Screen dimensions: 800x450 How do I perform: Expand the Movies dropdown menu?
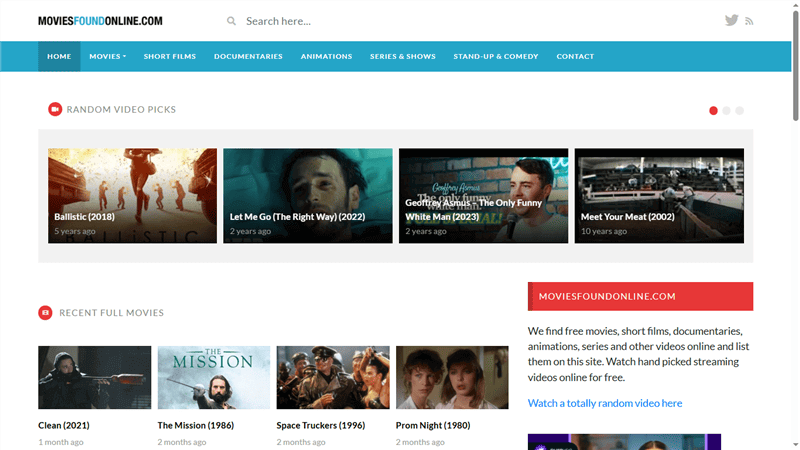coord(107,56)
